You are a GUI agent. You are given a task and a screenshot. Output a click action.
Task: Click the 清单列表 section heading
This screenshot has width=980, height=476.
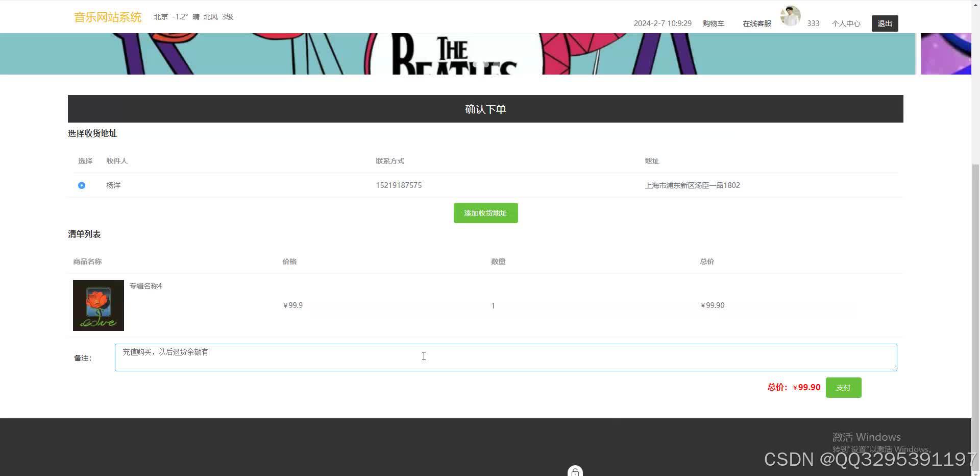(x=84, y=234)
